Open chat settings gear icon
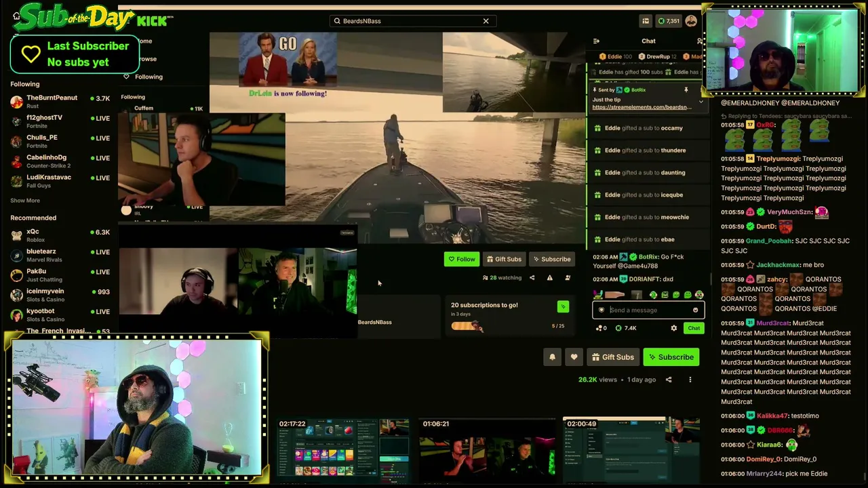This screenshot has height=488, width=868. click(673, 328)
